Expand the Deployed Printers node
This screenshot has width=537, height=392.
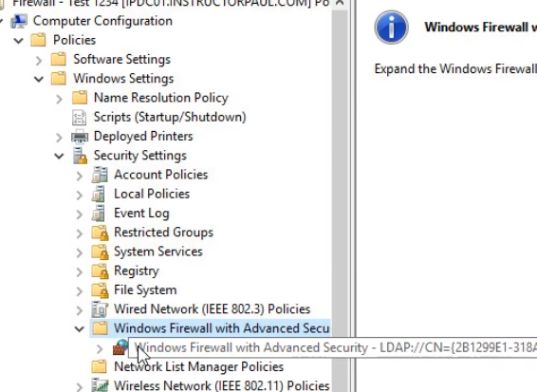click(x=59, y=137)
